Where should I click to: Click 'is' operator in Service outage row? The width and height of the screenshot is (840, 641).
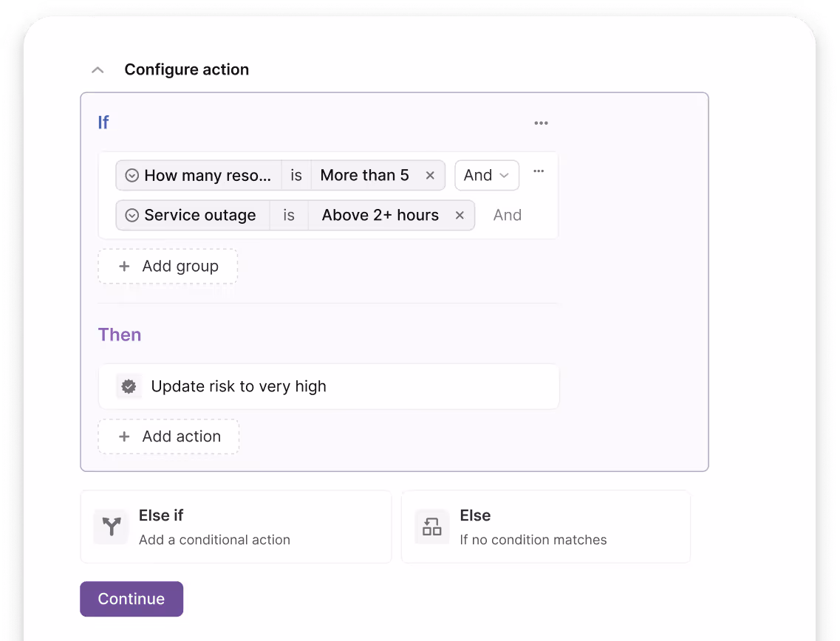pyautogui.click(x=289, y=216)
